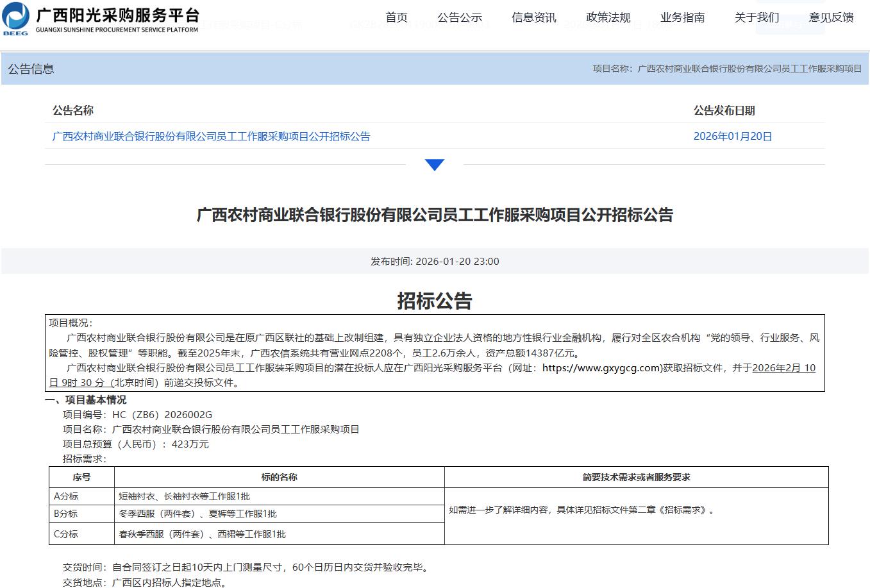The image size is (870, 588).
Task: Click the 公告名称 column header
Action: point(73,110)
